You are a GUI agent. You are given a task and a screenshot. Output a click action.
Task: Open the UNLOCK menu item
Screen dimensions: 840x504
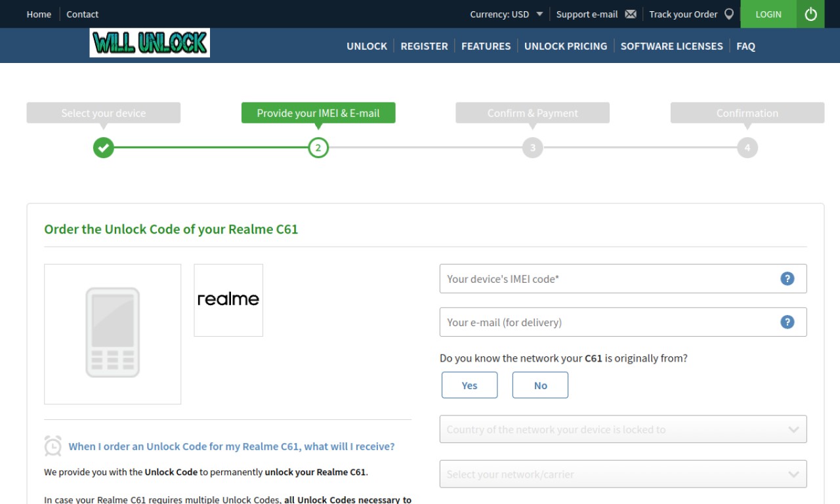tap(367, 46)
